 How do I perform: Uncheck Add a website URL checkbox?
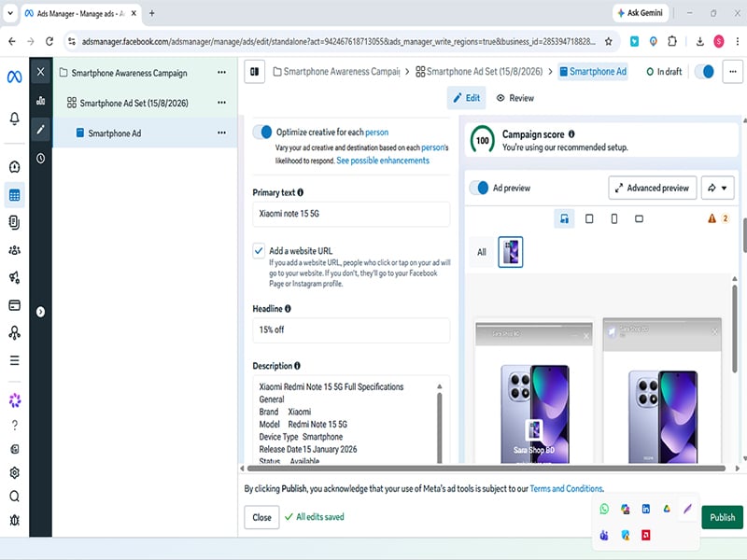point(259,250)
